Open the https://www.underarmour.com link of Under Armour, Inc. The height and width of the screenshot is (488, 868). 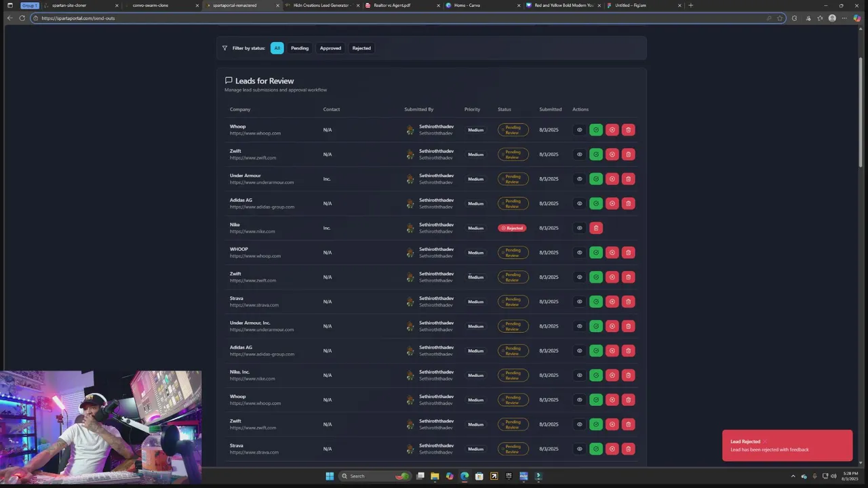tap(262, 329)
